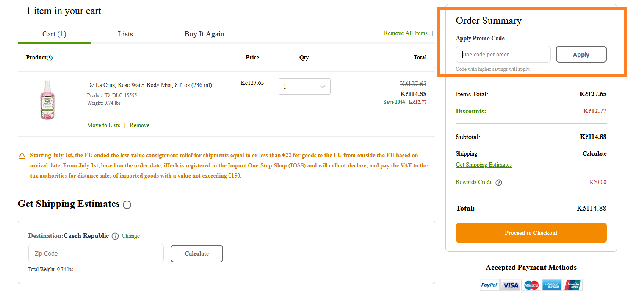Click the Apply promo code button

[x=581, y=54]
